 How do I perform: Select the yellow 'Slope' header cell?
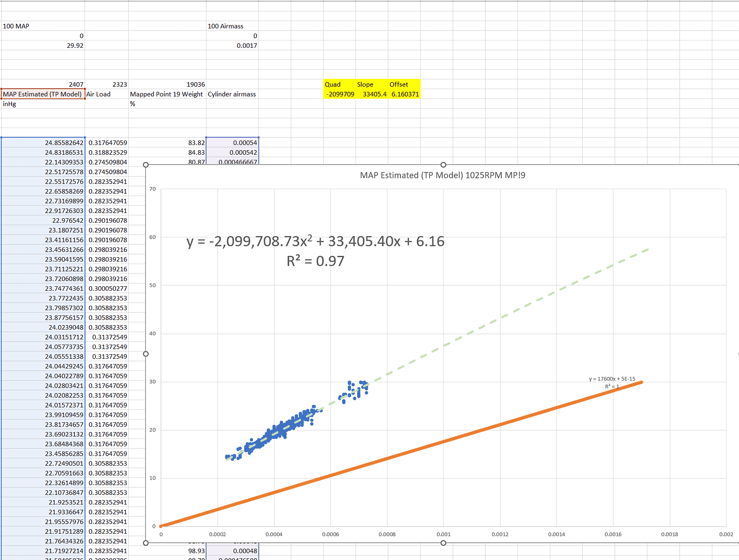point(371,84)
